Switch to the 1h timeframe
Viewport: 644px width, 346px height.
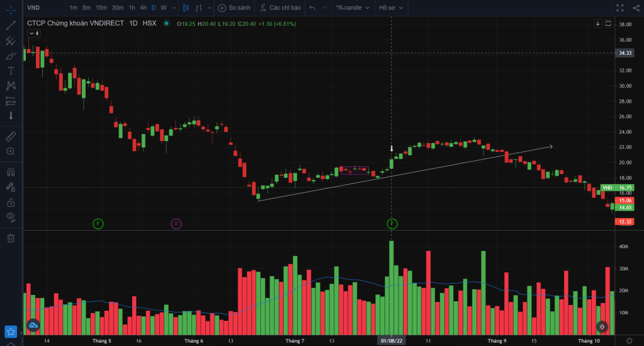click(132, 8)
